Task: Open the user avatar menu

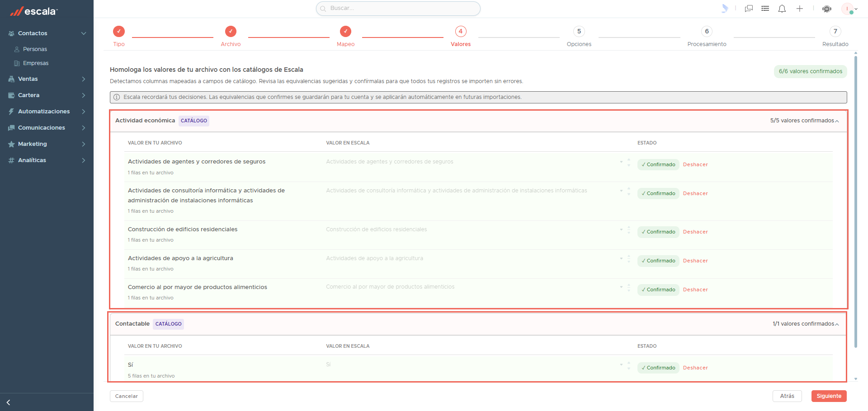Action: coord(849,9)
